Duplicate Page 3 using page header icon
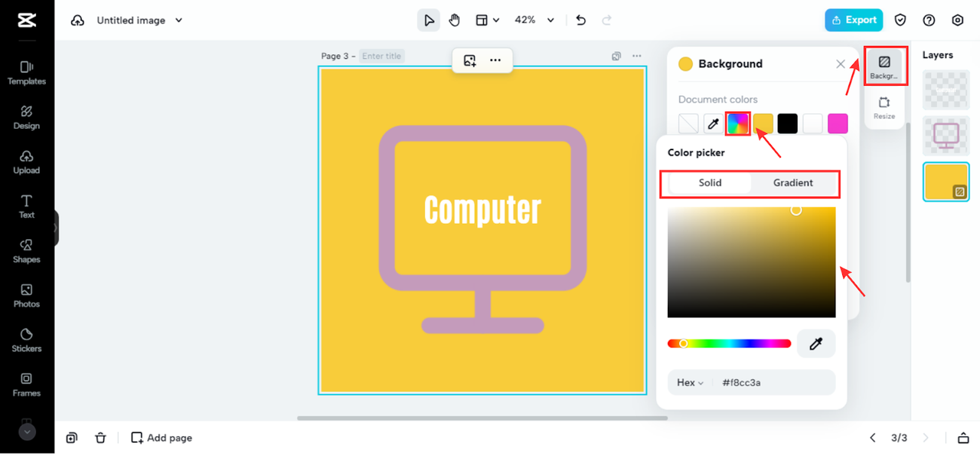The image size is (980, 456). click(616, 56)
